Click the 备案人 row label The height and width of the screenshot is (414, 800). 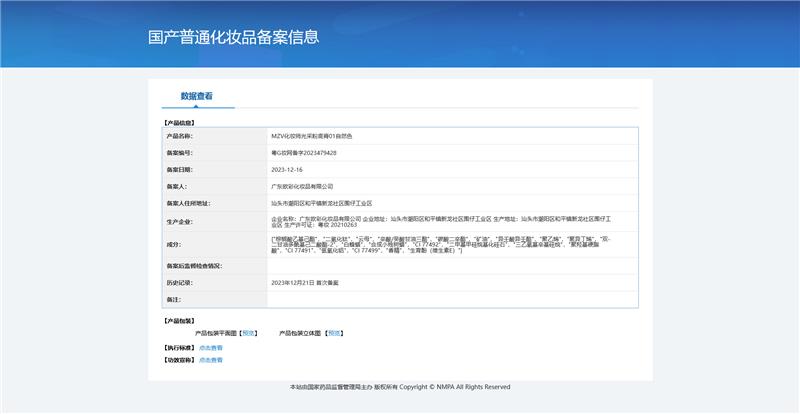(x=177, y=186)
